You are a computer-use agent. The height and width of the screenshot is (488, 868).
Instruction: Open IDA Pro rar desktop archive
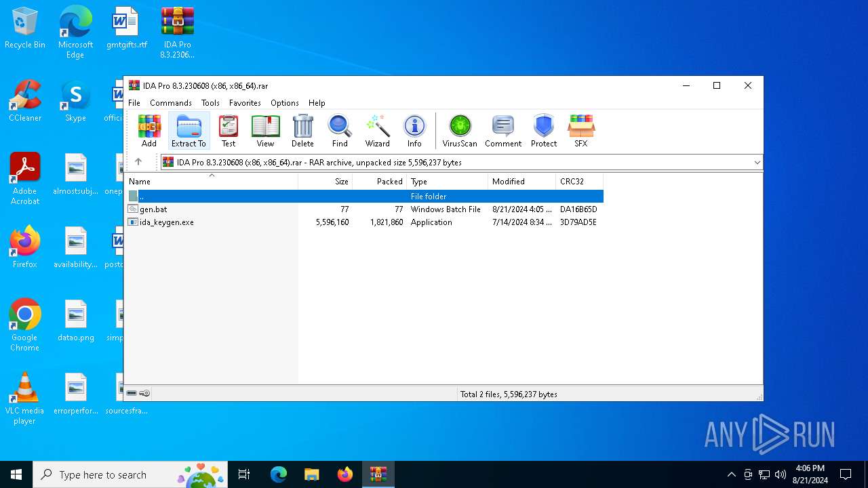click(x=178, y=33)
